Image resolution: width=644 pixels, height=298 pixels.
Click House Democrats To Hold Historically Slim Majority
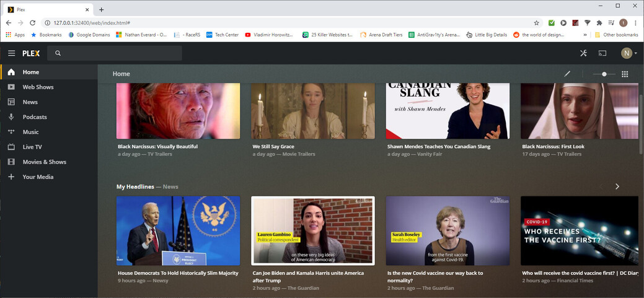pos(178,273)
